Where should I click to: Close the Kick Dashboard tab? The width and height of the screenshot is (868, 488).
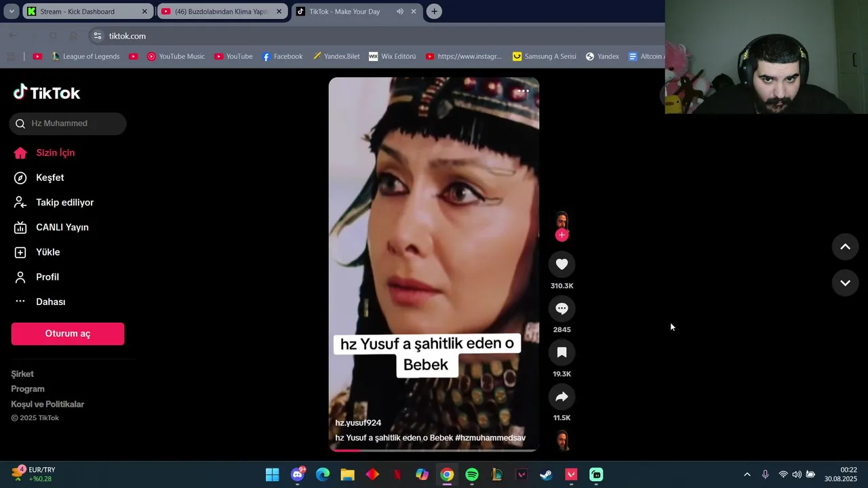pos(144,12)
